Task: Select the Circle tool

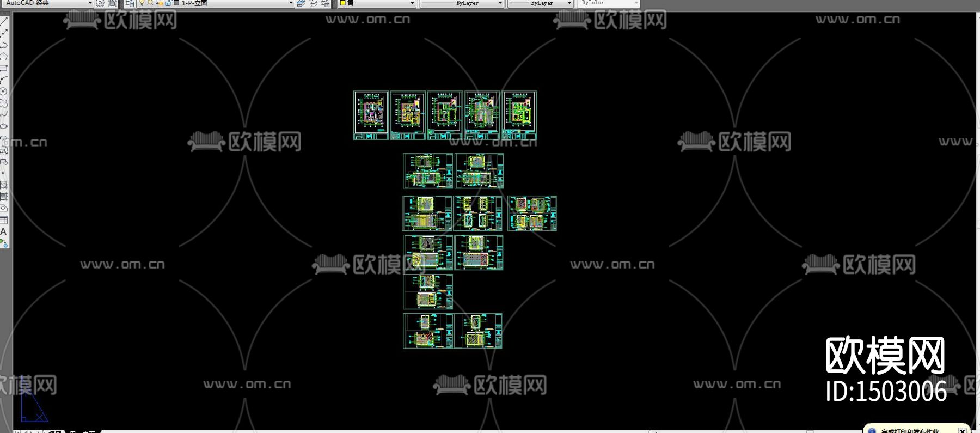Action: [4, 92]
